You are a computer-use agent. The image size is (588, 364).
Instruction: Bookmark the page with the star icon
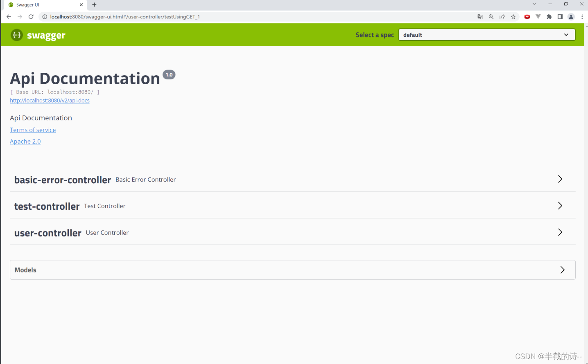click(x=513, y=17)
